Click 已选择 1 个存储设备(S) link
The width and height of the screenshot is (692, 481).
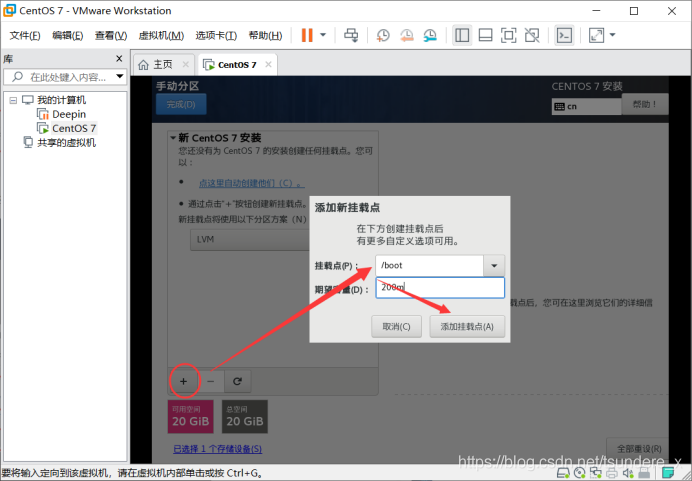218,449
